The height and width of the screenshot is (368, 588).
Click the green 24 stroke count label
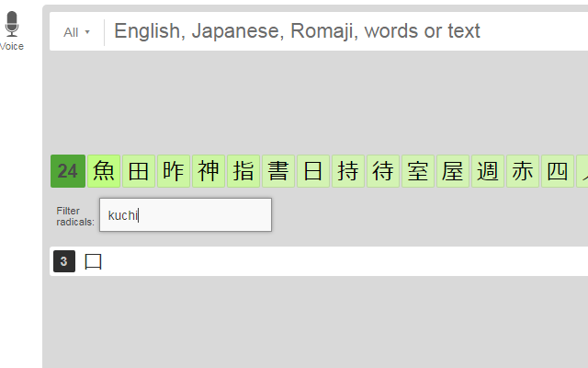(68, 171)
